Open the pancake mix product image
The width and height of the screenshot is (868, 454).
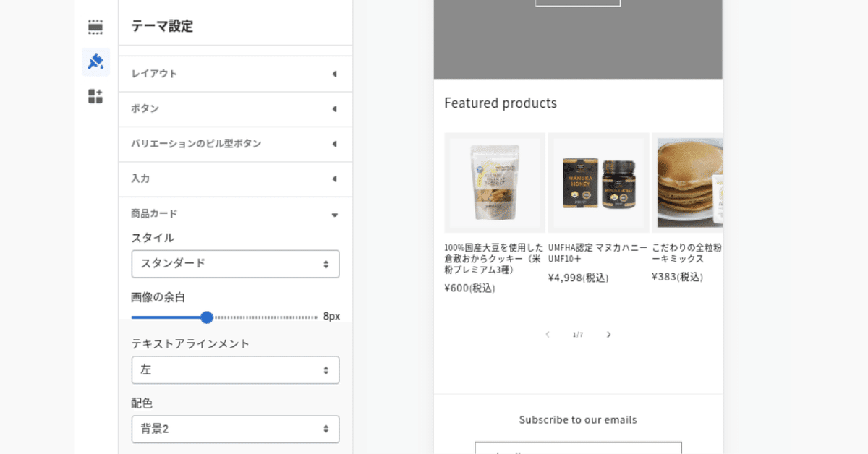point(687,183)
